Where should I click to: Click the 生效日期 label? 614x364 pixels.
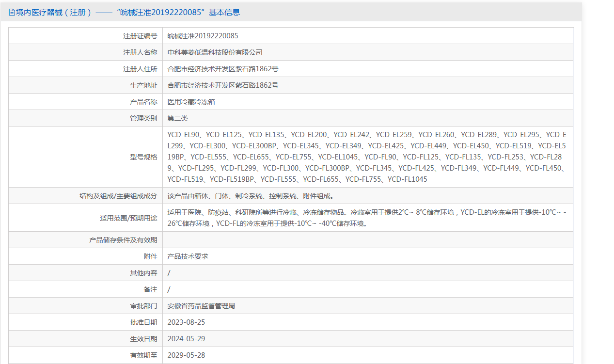pyautogui.click(x=143, y=339)
